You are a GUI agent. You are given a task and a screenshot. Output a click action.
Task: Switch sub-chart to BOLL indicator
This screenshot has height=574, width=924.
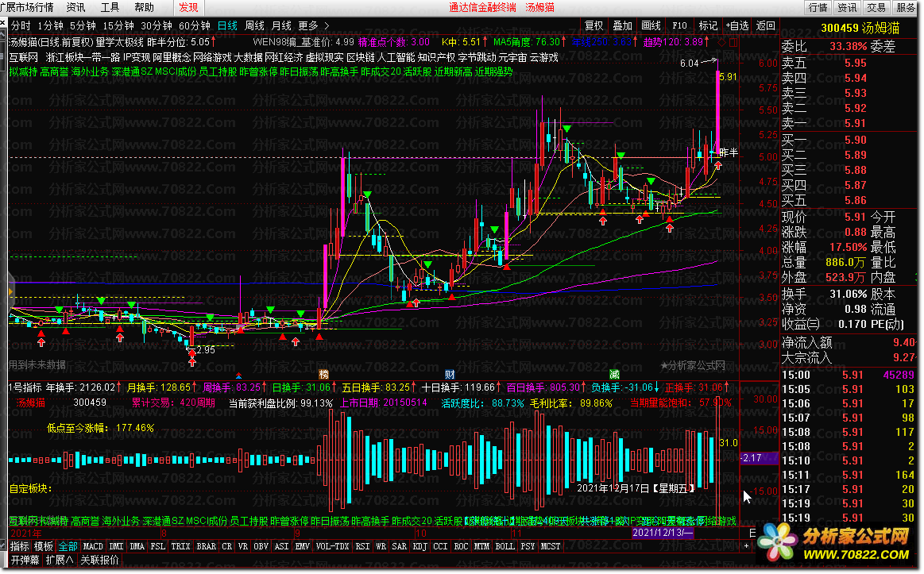[x=505, y=546]
